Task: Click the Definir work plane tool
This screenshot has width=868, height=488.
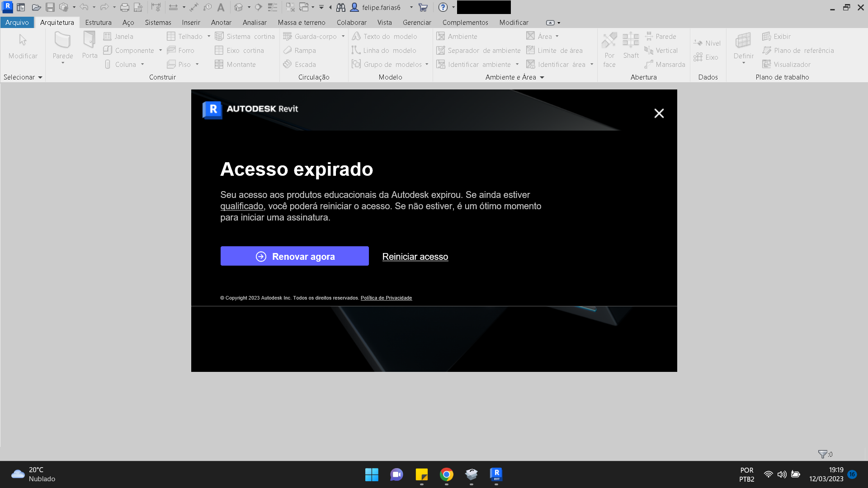Action: [x=744, y=46]
